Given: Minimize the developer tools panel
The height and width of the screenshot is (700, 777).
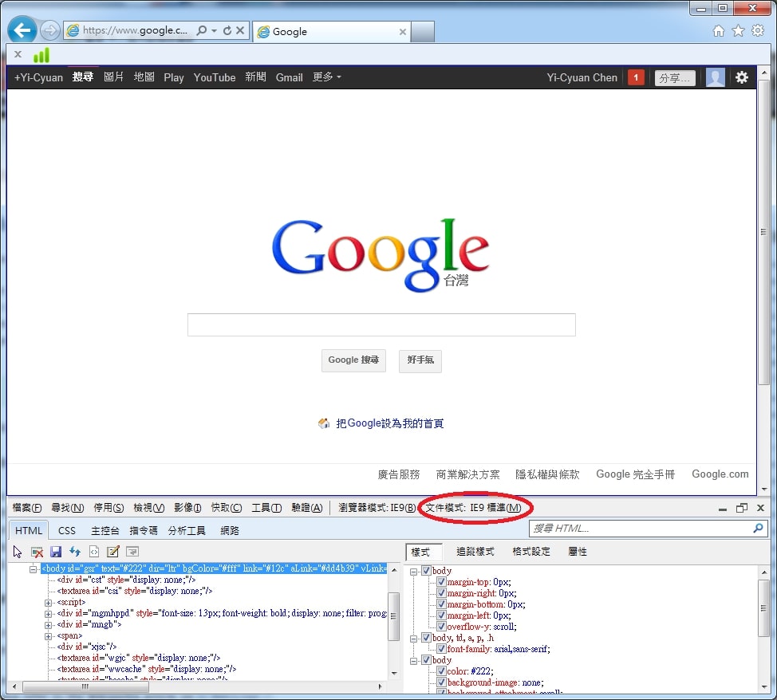Looking at the screenshot, I should tap(723, 509).
